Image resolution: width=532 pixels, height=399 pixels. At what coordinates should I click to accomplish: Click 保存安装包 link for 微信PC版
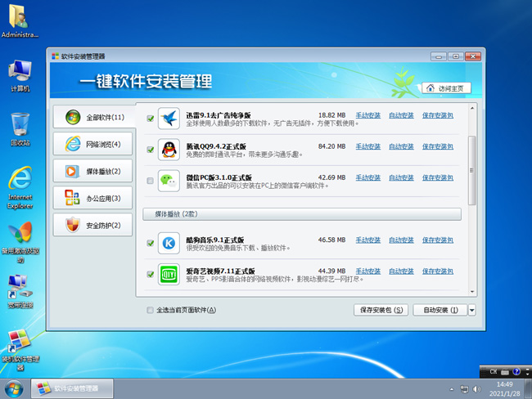[x=438, y=177]
